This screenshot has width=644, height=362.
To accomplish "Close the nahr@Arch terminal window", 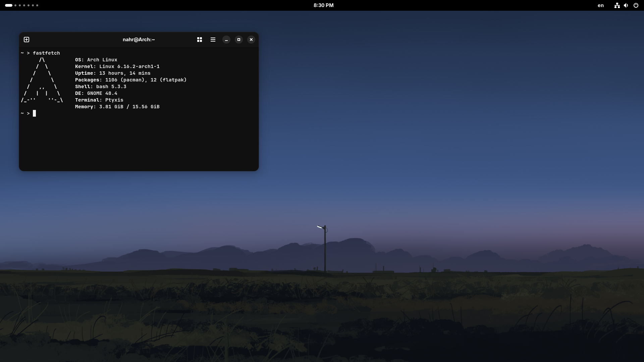I will 251,40.
